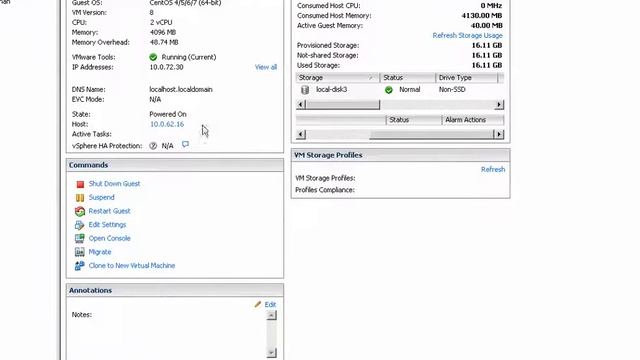Image resolution: width=640 pixels, height=360 pixels.
Task: Click the localhost.localdomain DNS name
Action: click(181, 89)
